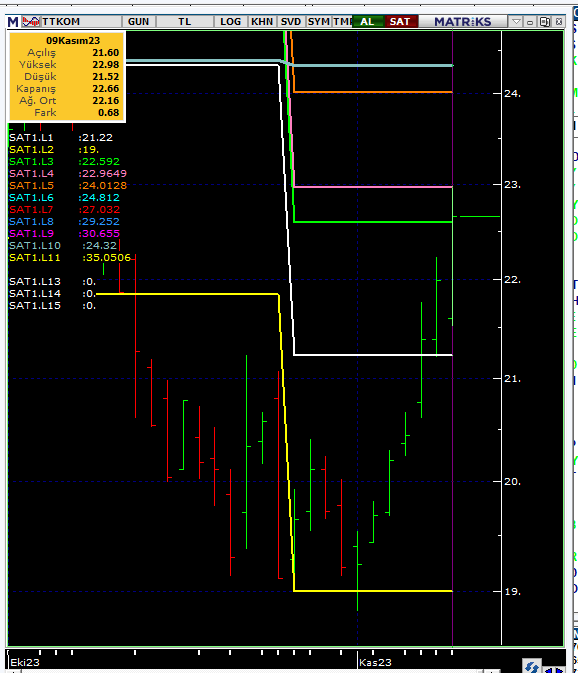Click the detach window icon in title bar
The image size is (578, 673).
click(x=545, y=22)
